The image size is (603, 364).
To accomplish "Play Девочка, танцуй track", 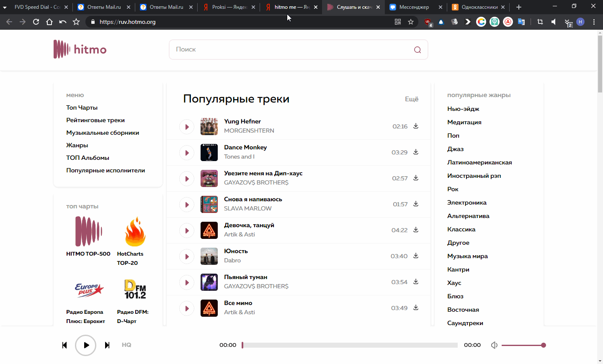I will click(x=187, y=231).
